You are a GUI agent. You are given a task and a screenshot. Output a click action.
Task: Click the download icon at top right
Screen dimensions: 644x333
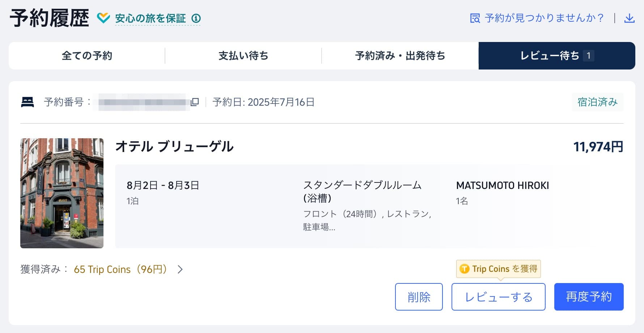click(x=629, y=18)
